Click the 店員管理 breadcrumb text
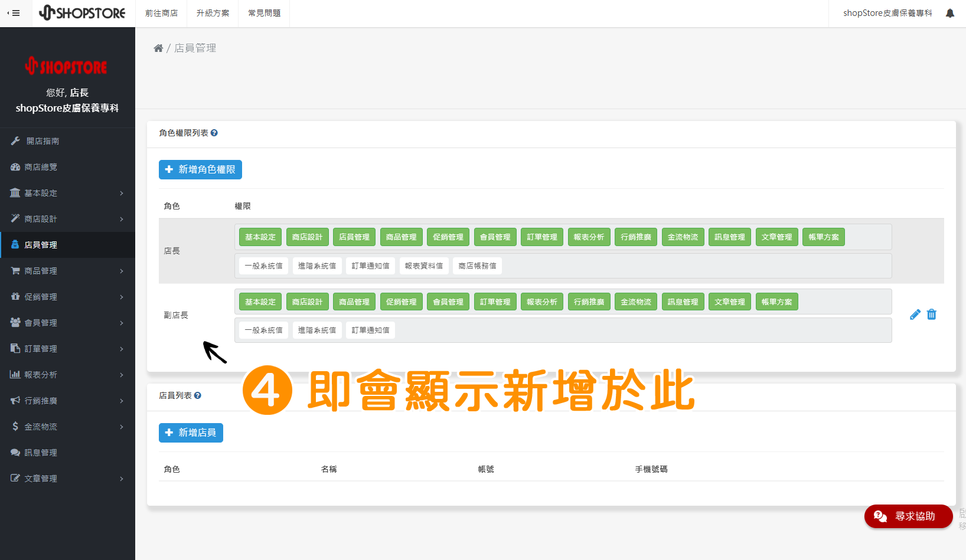The width and height of the screenshot is (966, 560). (195, 48)
